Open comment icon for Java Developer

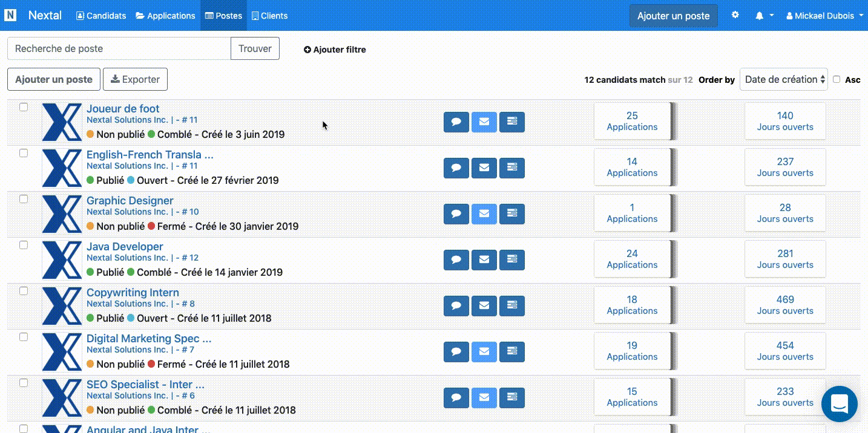tap(456, 260)
